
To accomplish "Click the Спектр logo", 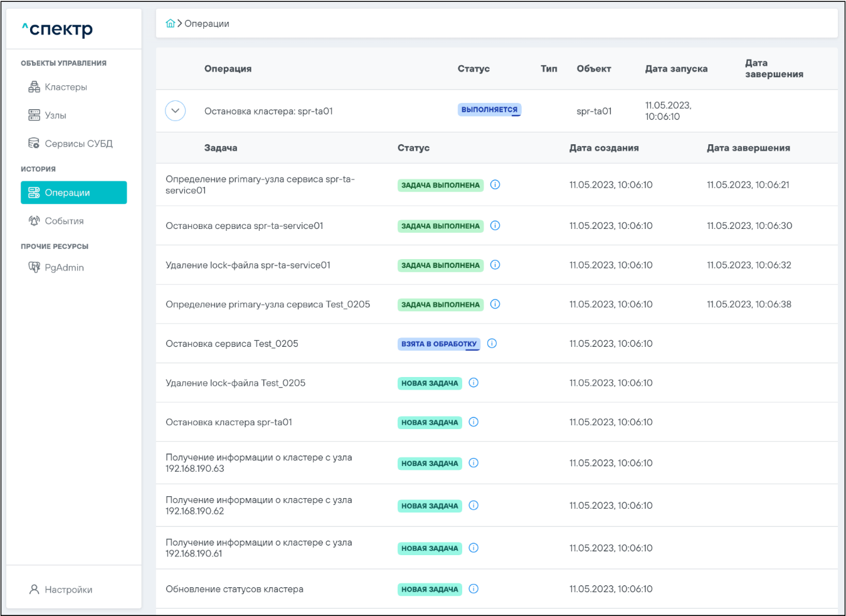I will pos(58,29).
